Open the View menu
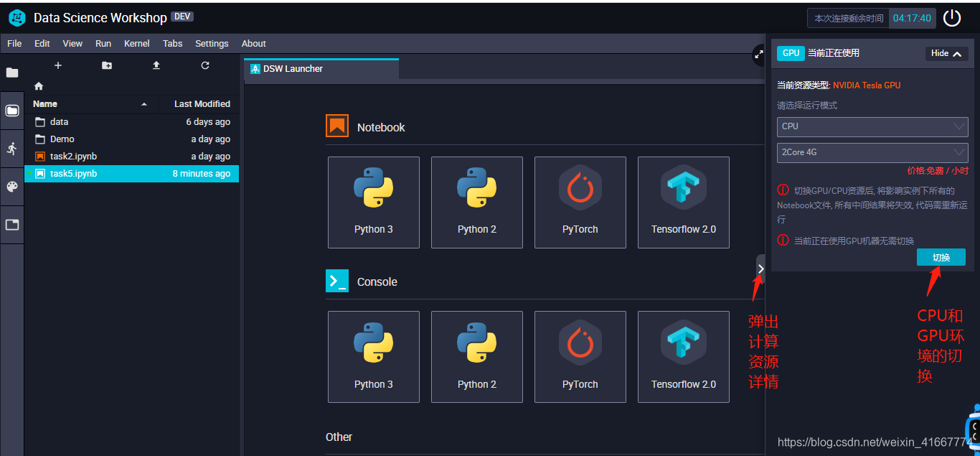 point(72,44)
